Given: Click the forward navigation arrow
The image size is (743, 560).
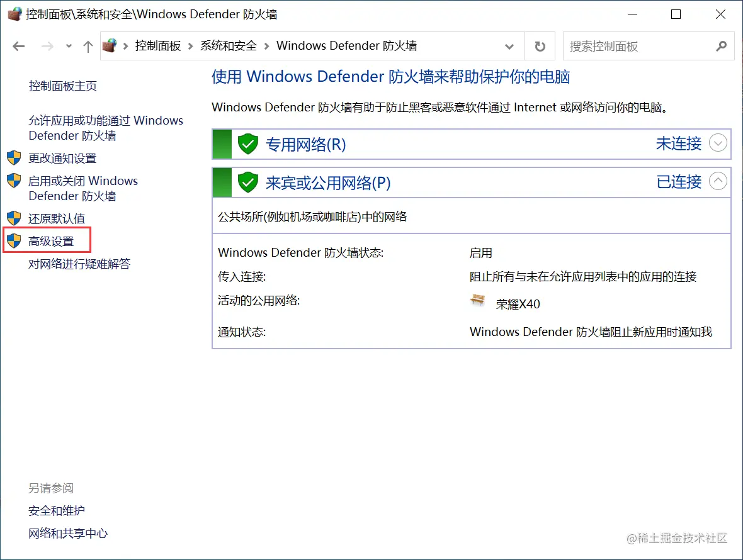Looking at the screenshot, I should pyautogui.click(x=47, y=47).
